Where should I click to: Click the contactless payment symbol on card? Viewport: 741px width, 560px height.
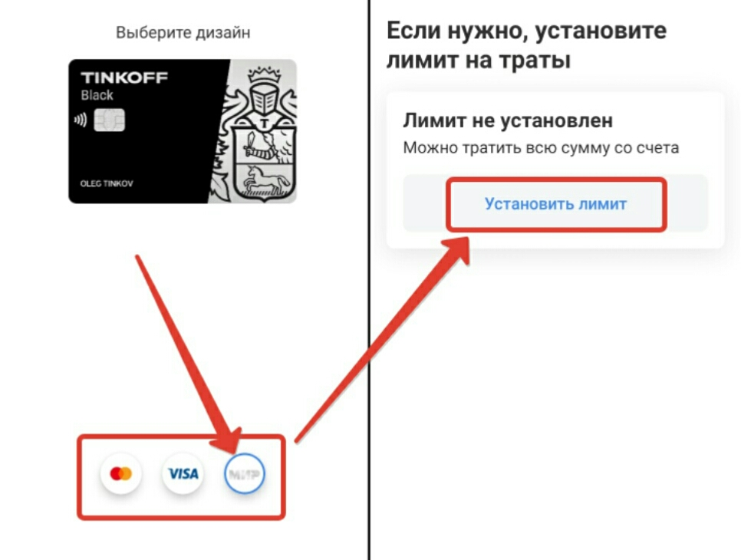pyautogui.click(x=81, y=120)
